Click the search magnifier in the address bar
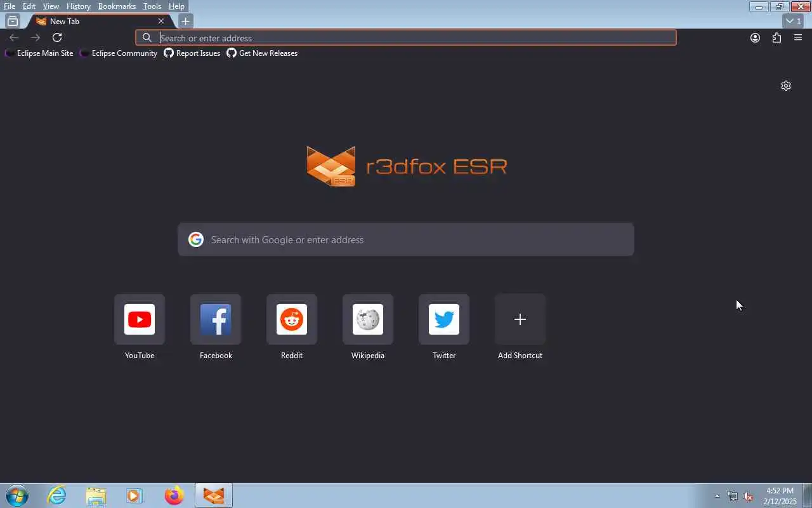The height and width of the screenshot is (508, 812). pos(147,37)
